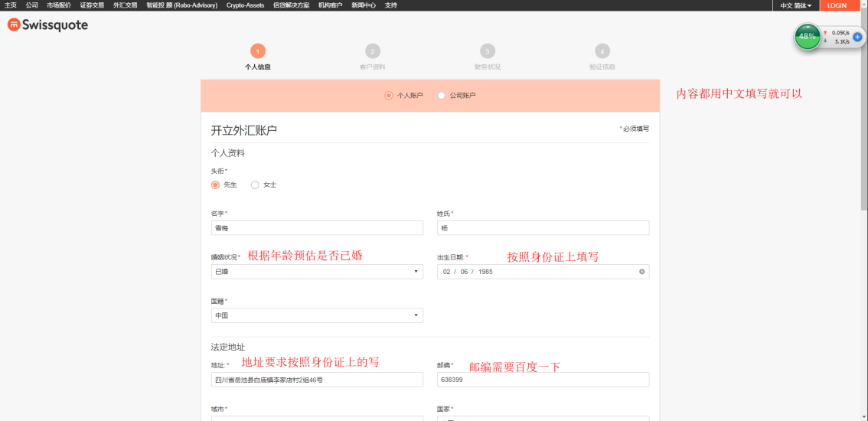The width and height of the screenshot is (868, 421).
Task: Click the Swissquote logo
Action: tap(47, 25)
